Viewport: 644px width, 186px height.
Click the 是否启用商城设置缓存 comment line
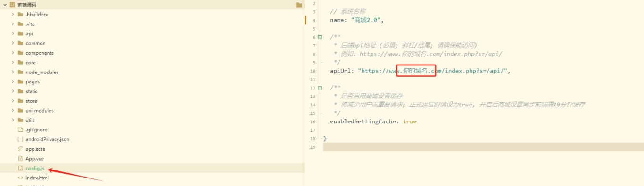[x=368, y=96]
